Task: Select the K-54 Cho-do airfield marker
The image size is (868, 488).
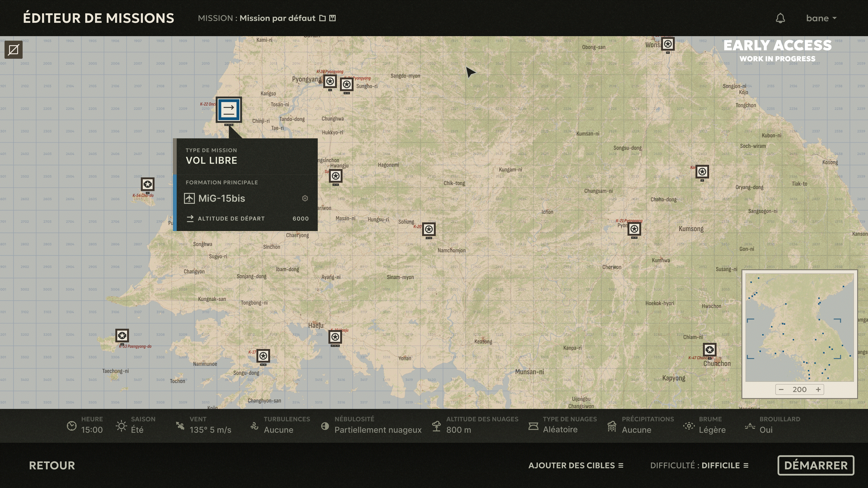Action: (148, 185)
